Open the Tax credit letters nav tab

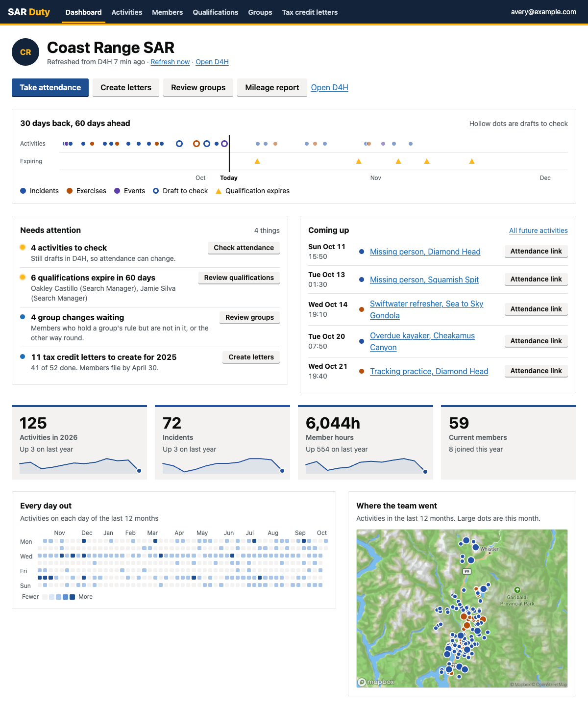click(310, 12)
